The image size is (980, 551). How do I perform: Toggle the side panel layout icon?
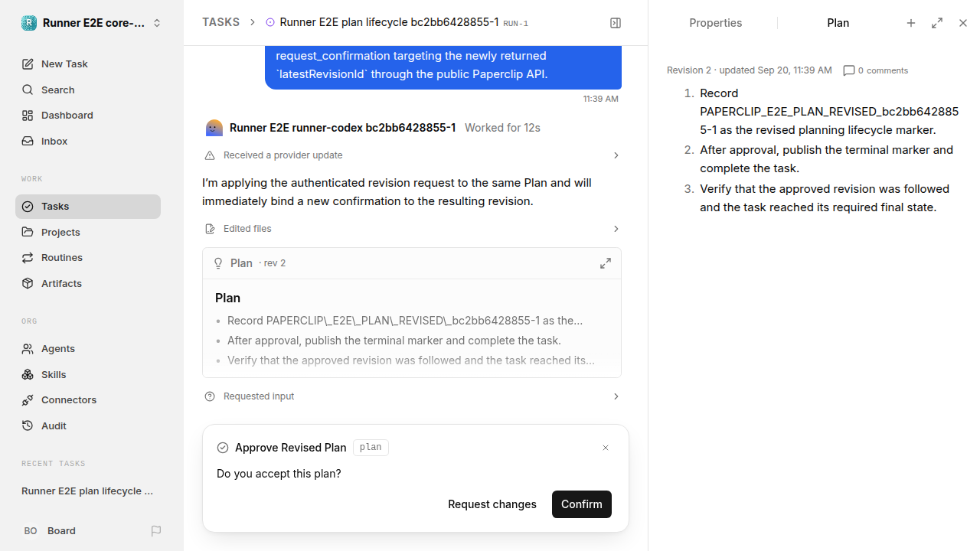click(x=616, y=23)
